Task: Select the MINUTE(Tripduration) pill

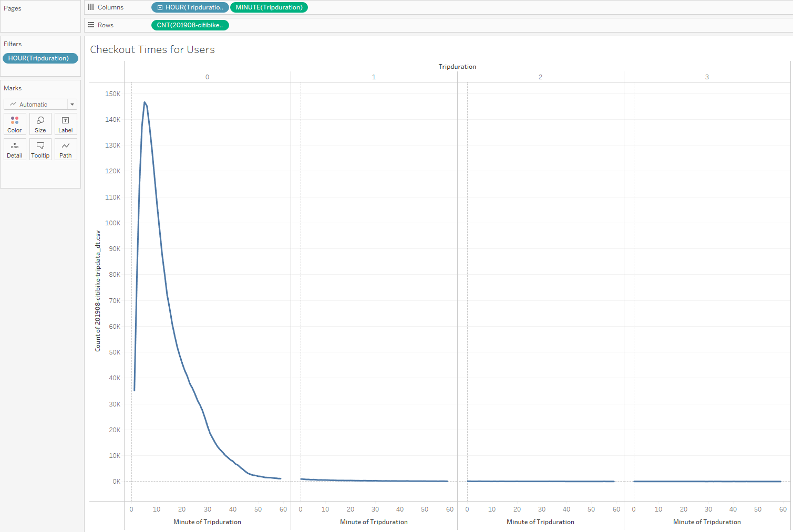Action: 269,7
